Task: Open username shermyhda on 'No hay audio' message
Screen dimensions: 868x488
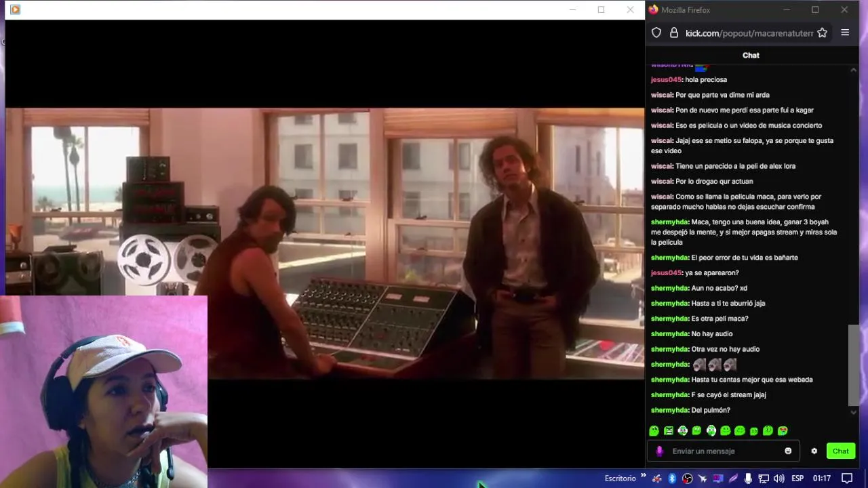Action: 669,333
